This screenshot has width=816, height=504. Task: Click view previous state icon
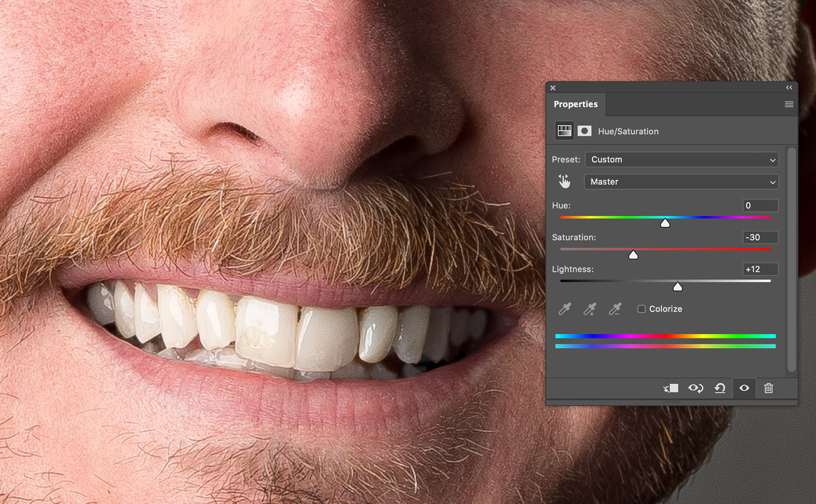pyautogui.click(x=696, y=388)
